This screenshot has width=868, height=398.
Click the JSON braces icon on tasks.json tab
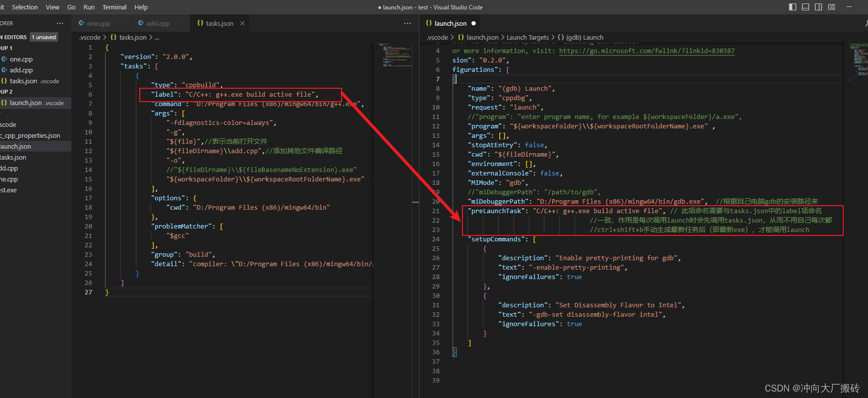click(200, 23)
